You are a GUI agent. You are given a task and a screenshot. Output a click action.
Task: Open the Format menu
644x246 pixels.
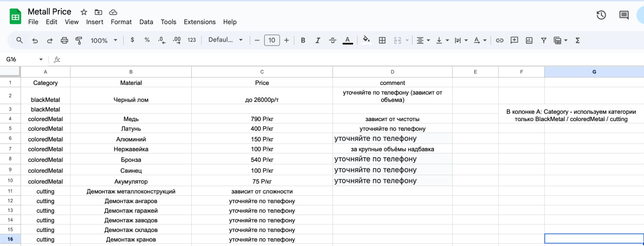tap(121, 22)
